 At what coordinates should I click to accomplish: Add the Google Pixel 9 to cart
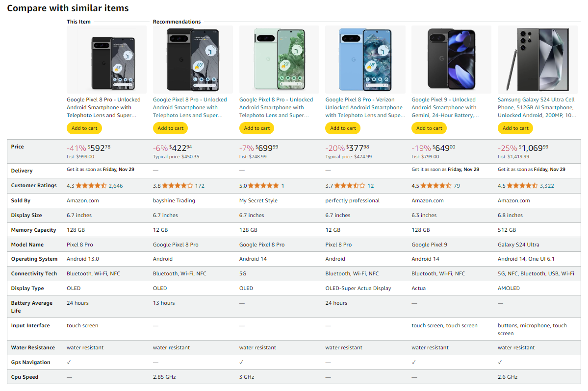(429, 128)
